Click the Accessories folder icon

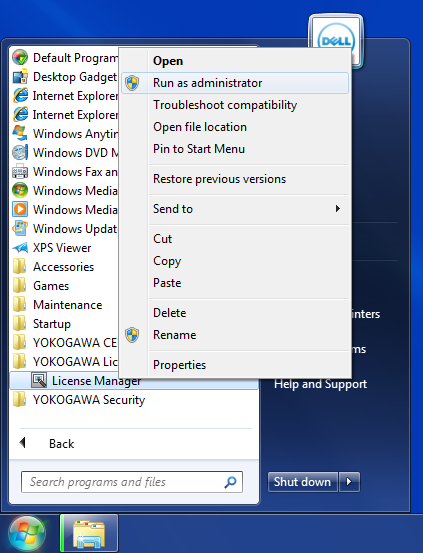click(x=20, y=267)
